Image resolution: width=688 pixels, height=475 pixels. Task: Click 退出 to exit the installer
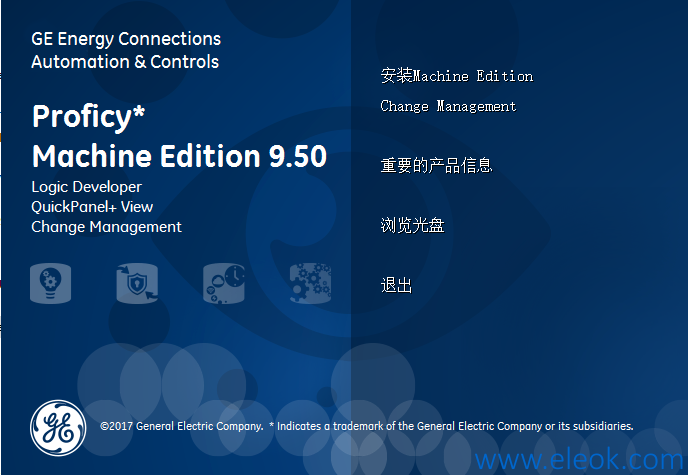click(396, 285)
